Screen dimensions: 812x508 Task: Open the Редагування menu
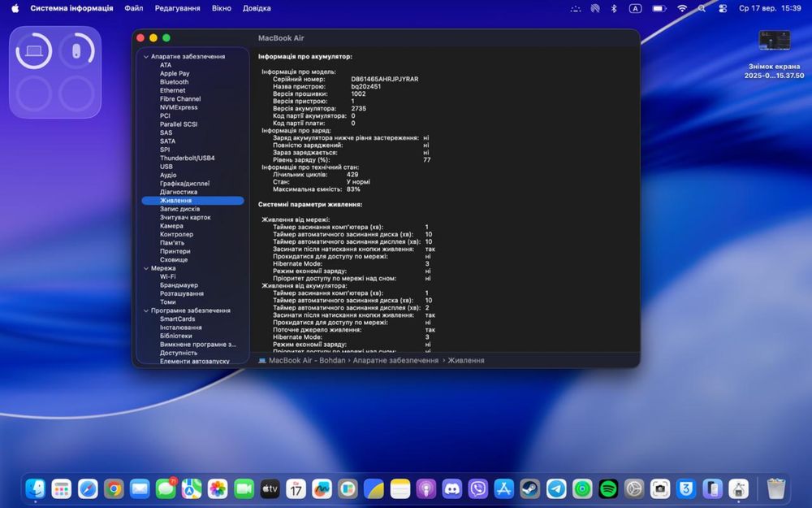(177, 8)
